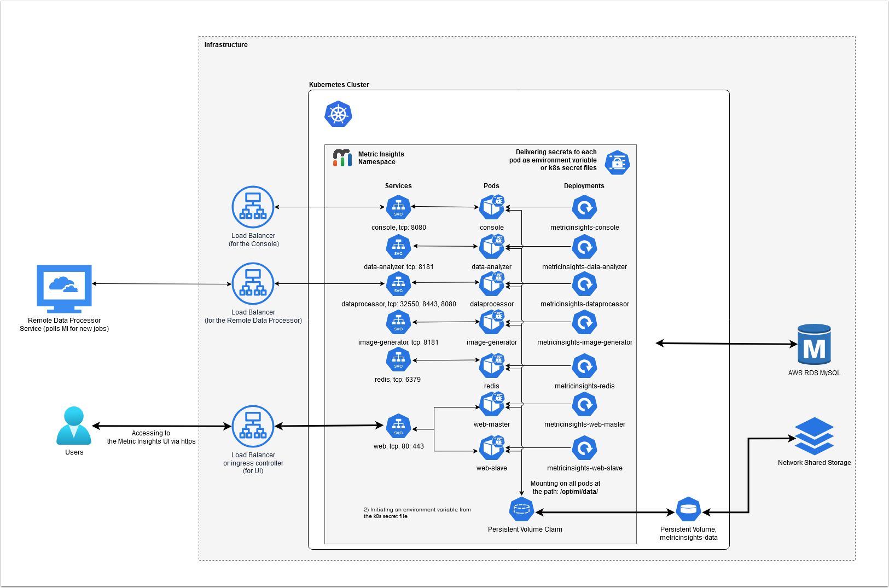Click the 'AWS RDS MySQL' label
Image resolution: width=889 pixels, height=588 pixels.
[x=815, y=373]
